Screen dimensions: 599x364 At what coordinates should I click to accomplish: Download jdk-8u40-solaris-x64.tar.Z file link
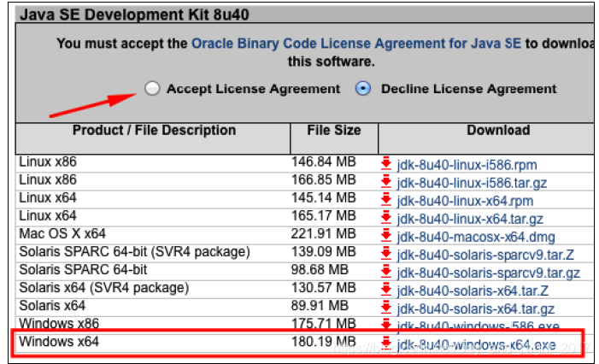click(473, 291)
